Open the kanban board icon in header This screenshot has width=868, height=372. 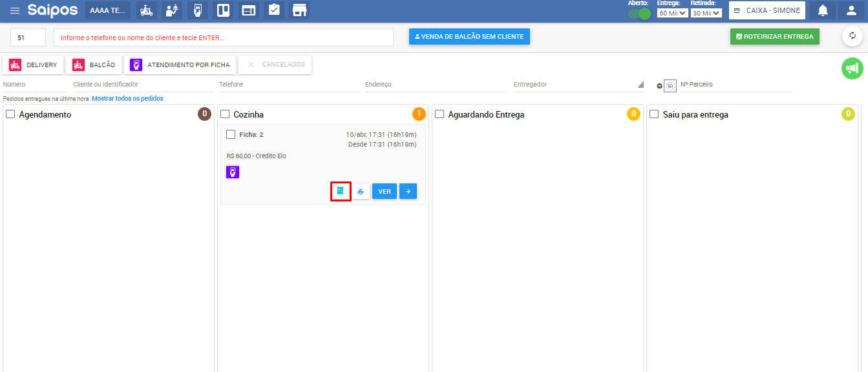tap(223, 10)
